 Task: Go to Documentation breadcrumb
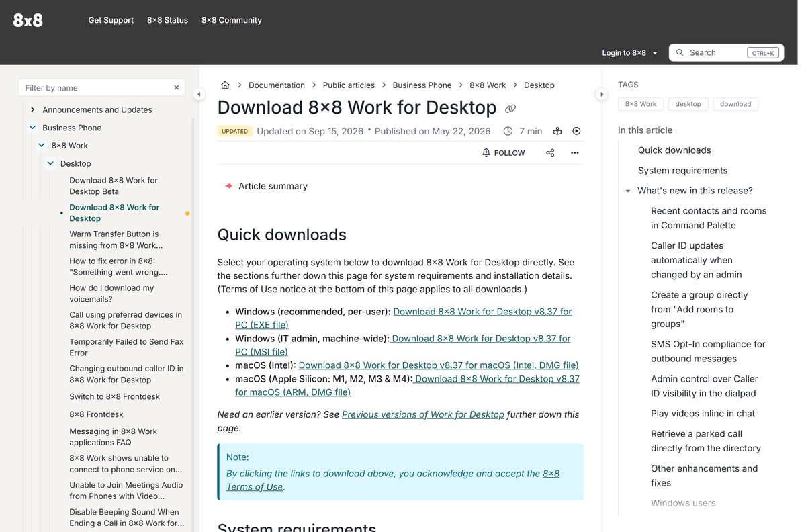(277, 85)
